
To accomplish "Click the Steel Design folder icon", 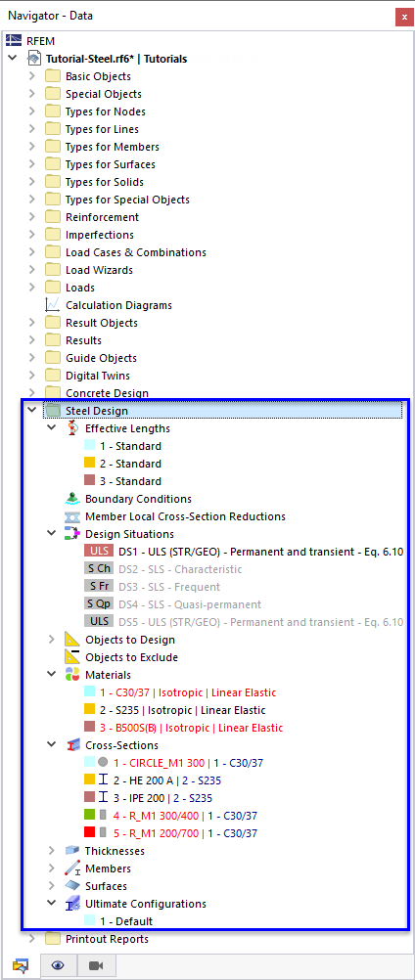I will [x=53, y=411].
